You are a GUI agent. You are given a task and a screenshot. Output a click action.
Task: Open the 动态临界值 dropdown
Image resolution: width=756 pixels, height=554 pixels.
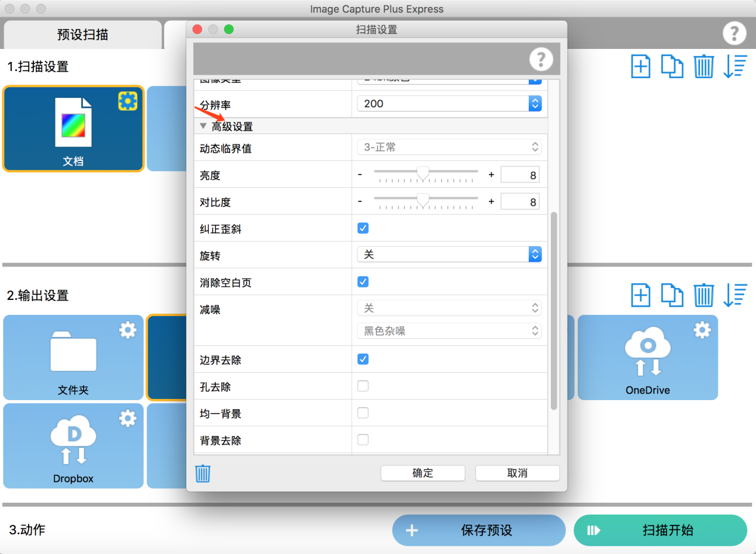(450, 147)
